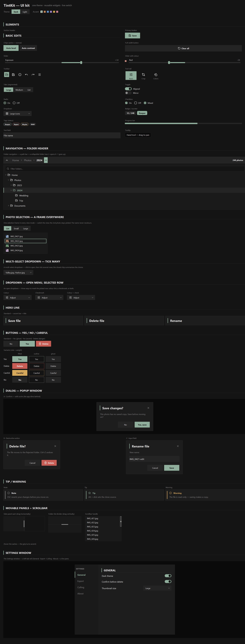
Task: Click the Exposure slider handle
Action: coord(81,63)
